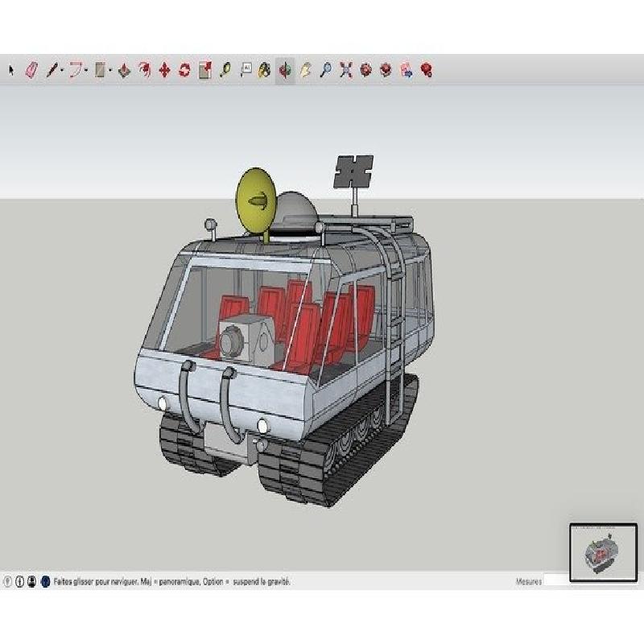
Task: Switch to the Pan hand tool
Action: pos(306,70)
